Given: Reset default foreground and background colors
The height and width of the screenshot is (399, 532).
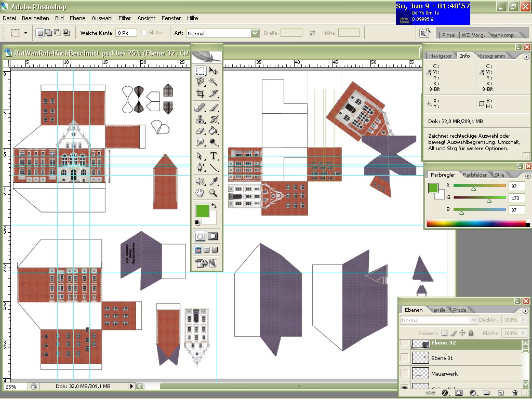Looking at the screenshot, I should pyautogui.click(x=197, y=222).
